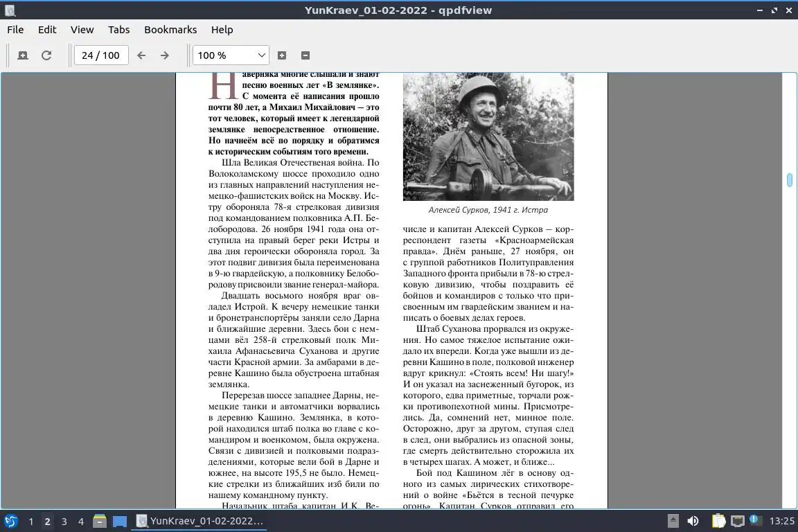Screen dimensions: 798x532
Task: Click the Open document toolbar icon
Action: [x=23, y=55]
